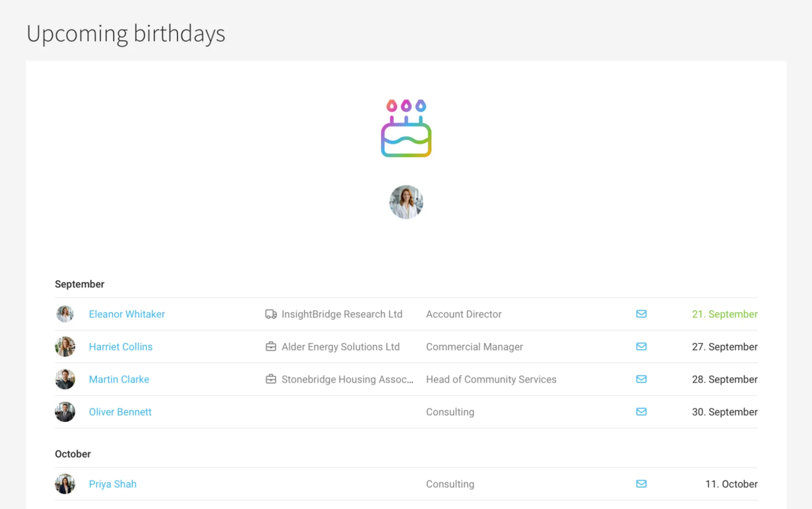Click Eleanor Whitaker's small avatar photo

pyautogui.click(x=65, y=314)
